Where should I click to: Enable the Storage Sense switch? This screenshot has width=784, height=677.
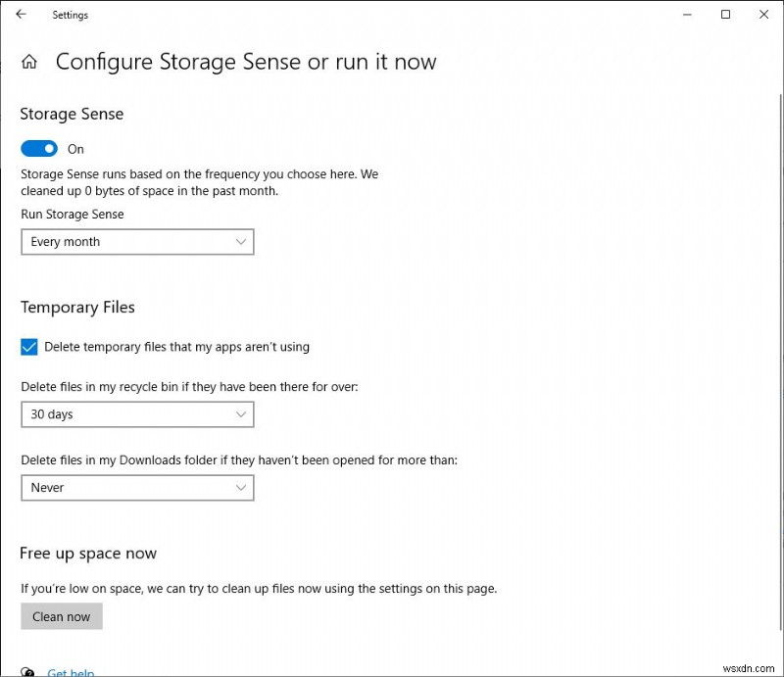click(x=39, y=148)
